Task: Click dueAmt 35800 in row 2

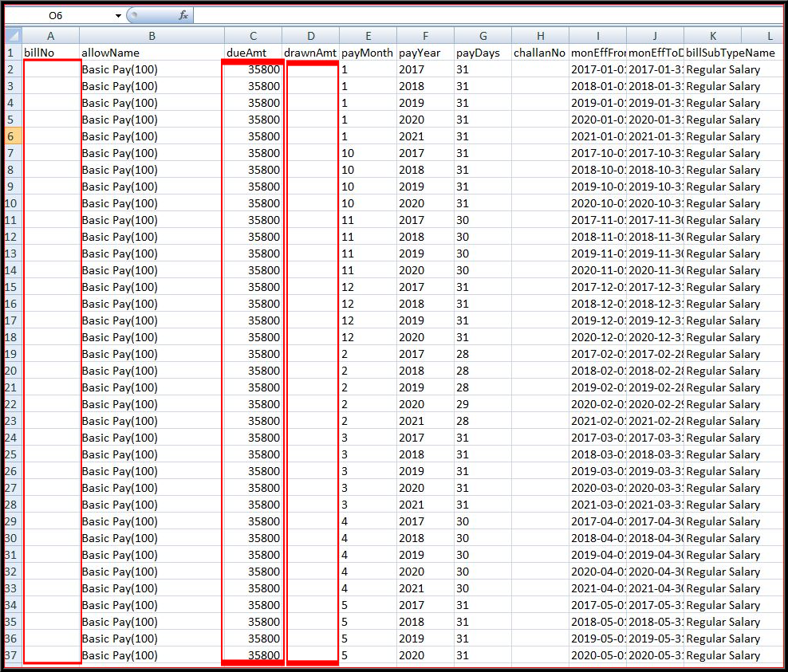Action: (x=254, y=69)
